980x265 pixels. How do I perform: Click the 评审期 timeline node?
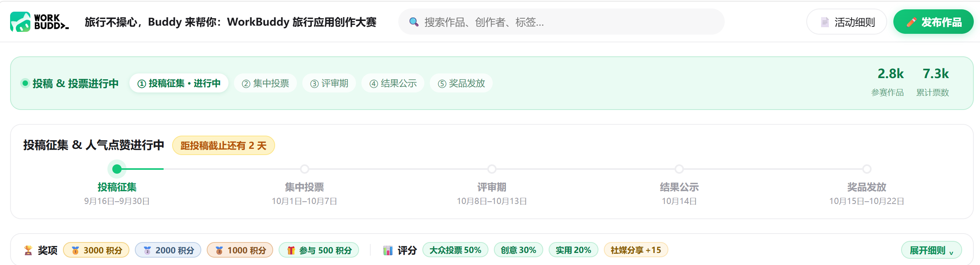(492, 169)
